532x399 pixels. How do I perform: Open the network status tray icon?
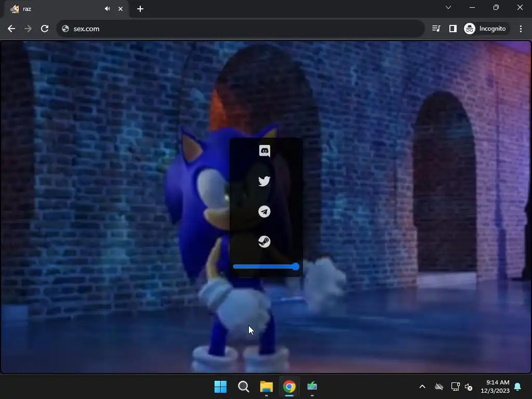455,387
